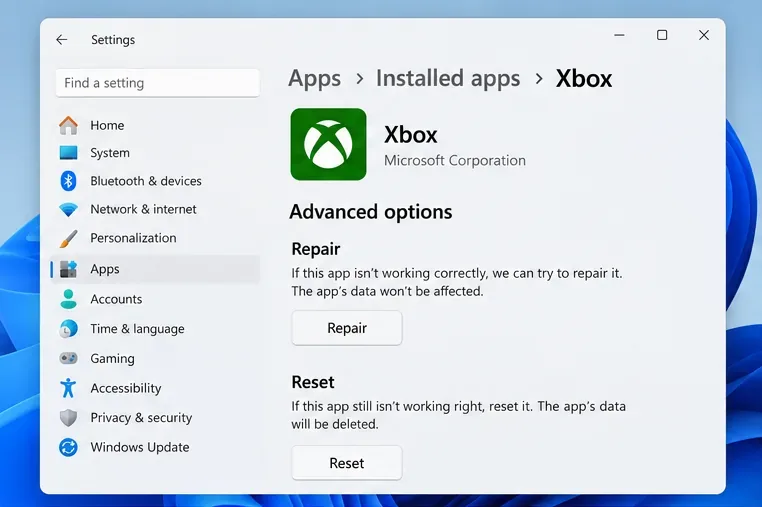Close the Settings window

pyautogui.click(x=704, y=35)
